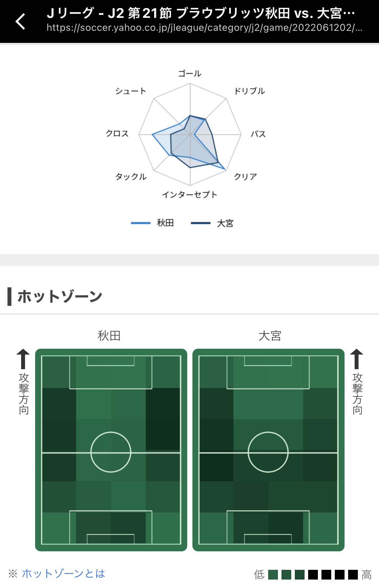Click the left attack direction arrow
379x588 pixels.
pyautogui.click(x=23, y=359)
